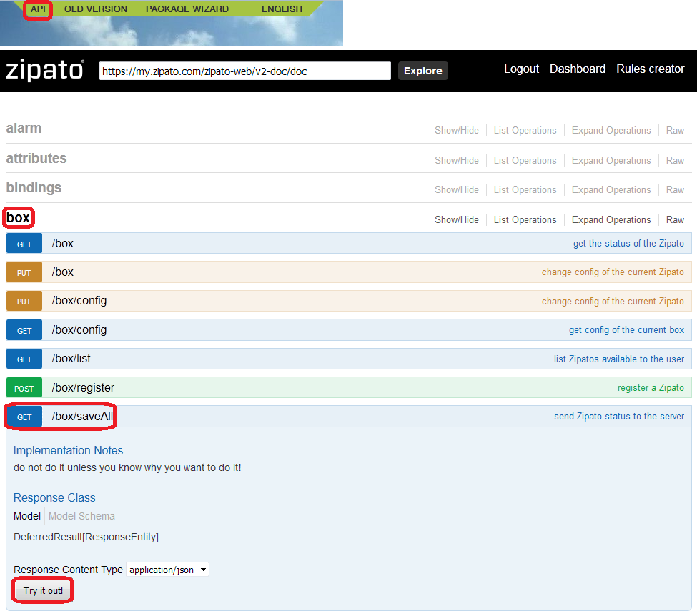Open the API menu item
The image size is (697, 616).
pos(38,9)
